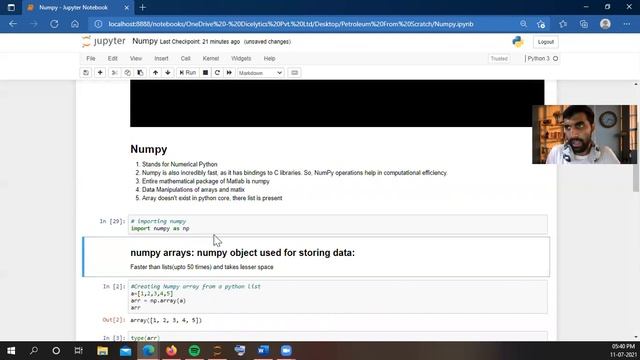Move selected cell up arrow
Viewport: 640px width, 360px height.
pos(155,73)
